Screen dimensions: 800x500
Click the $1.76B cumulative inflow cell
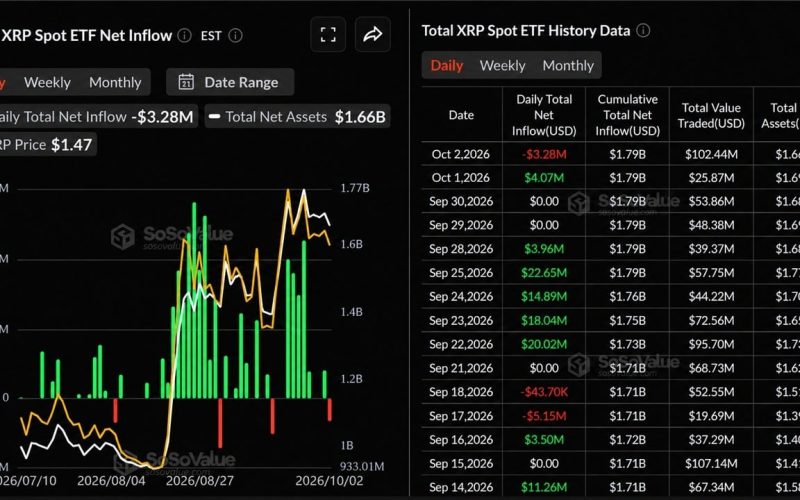coord(628,296)
